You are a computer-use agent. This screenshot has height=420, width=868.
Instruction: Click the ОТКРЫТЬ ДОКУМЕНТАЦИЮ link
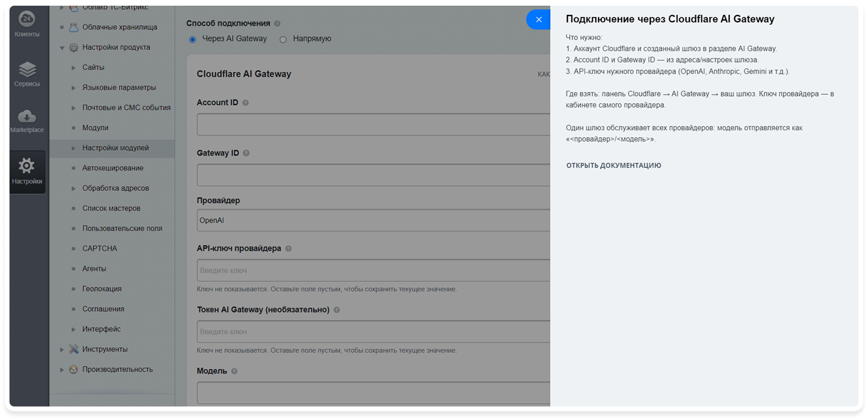614,166
